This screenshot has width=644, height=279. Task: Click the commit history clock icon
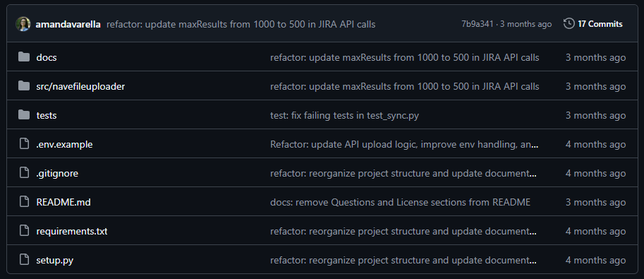click(x=569, y=24)
